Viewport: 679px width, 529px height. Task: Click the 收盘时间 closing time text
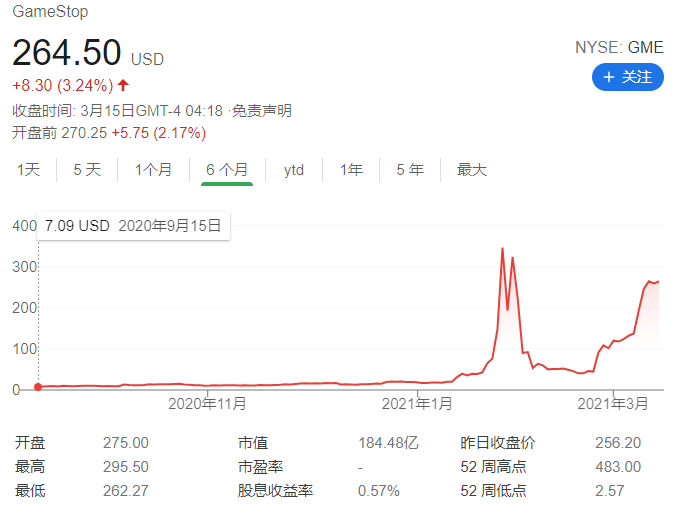click(117, 111)
